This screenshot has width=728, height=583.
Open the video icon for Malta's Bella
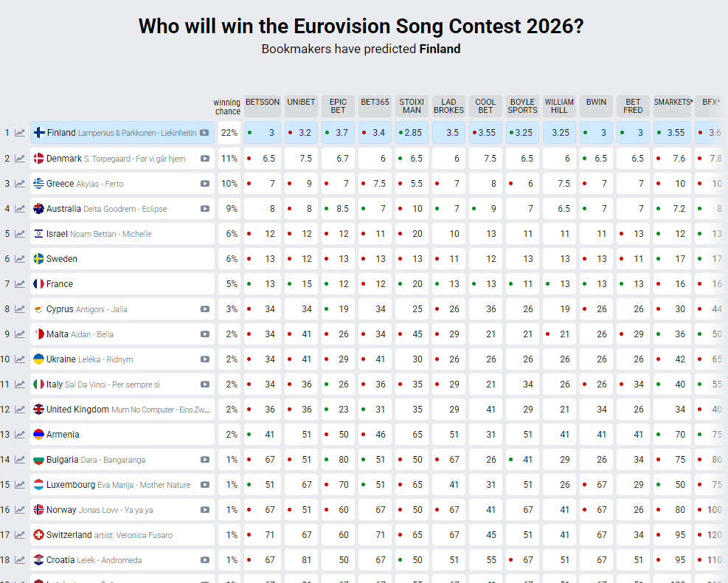coord(204,334)
